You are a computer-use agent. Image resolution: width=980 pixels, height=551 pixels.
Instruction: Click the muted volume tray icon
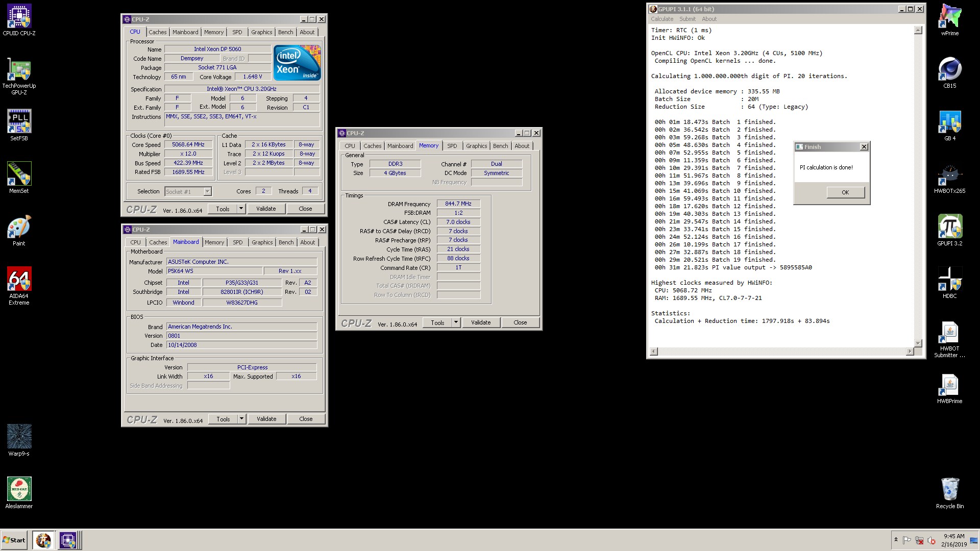[x=931, y=540]
